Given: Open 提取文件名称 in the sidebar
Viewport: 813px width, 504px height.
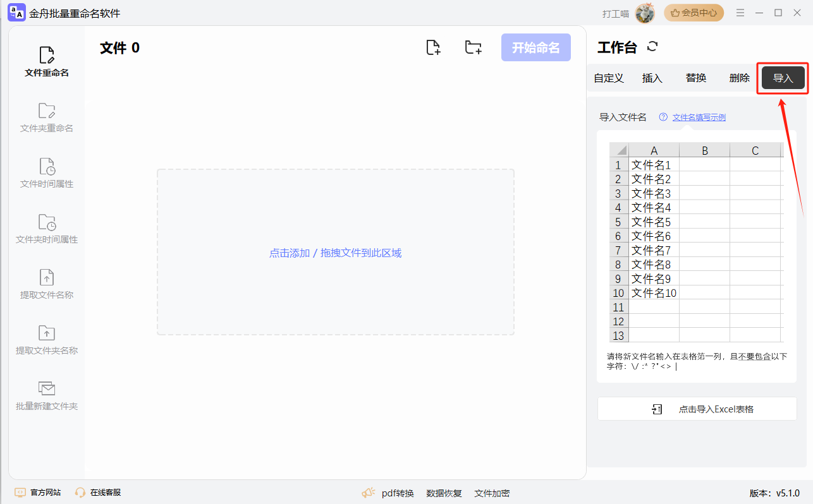Looking at the screenshot, I should [x=47, y=284].
